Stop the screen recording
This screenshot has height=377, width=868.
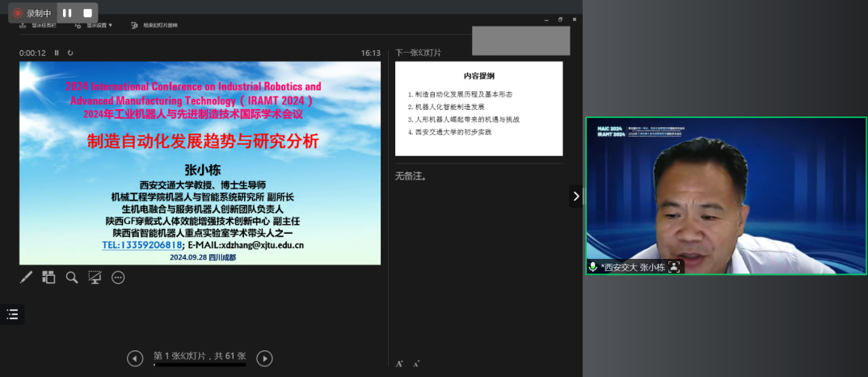(x=87, y=13)
